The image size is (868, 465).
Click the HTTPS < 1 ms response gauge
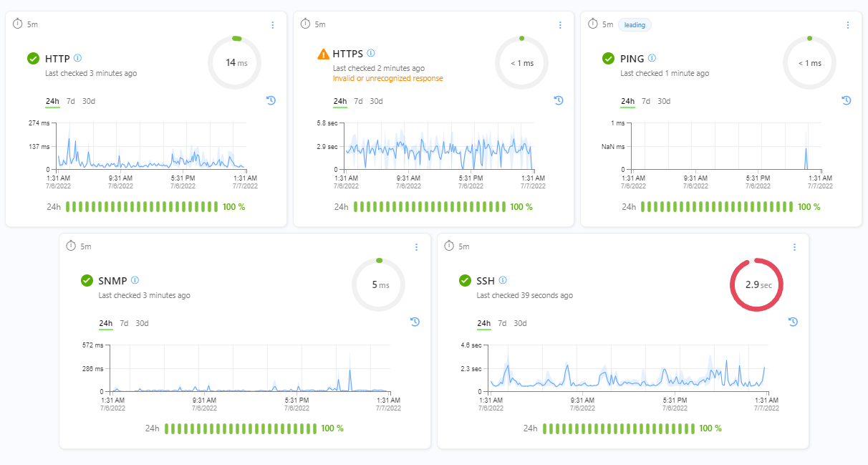pyautogui.click(x=522, y=63)
